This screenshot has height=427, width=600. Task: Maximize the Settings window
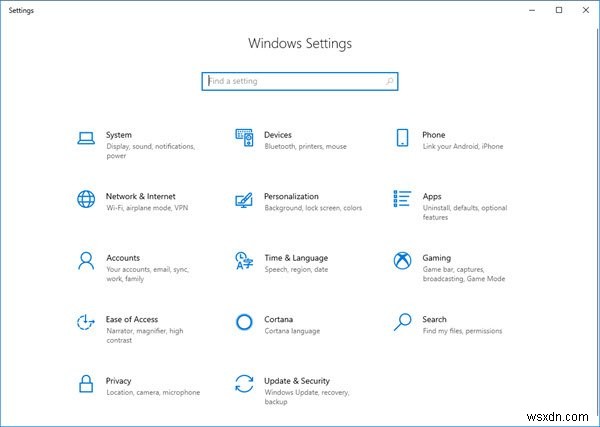tap(559, 10)
